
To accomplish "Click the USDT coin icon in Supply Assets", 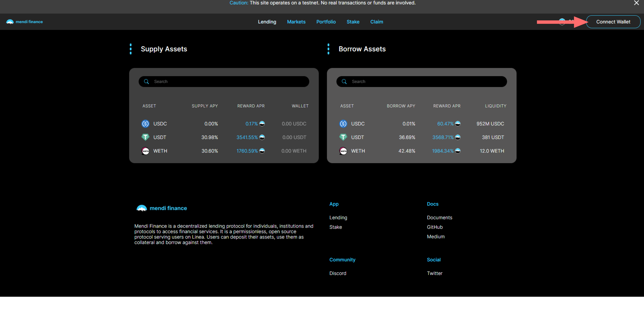I will coord(146,137).
